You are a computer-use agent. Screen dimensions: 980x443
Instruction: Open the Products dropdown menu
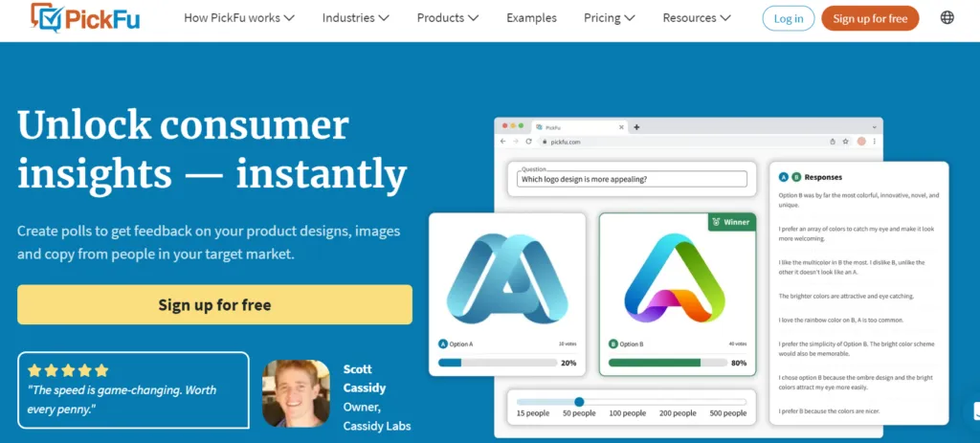pos(448,18)
